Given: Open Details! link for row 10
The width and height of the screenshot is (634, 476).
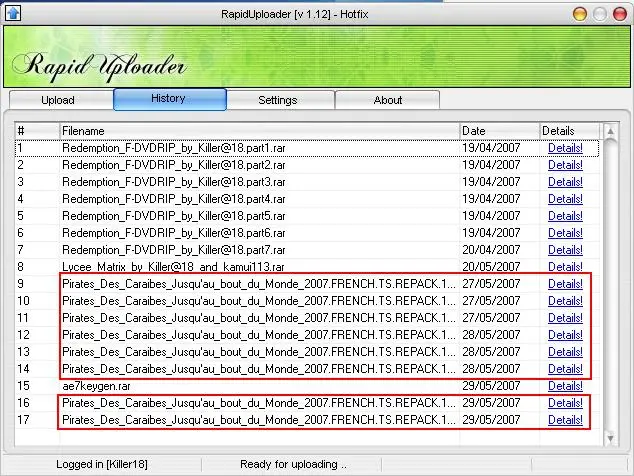Looking at the screenshot, I should [x=565, y=301].
